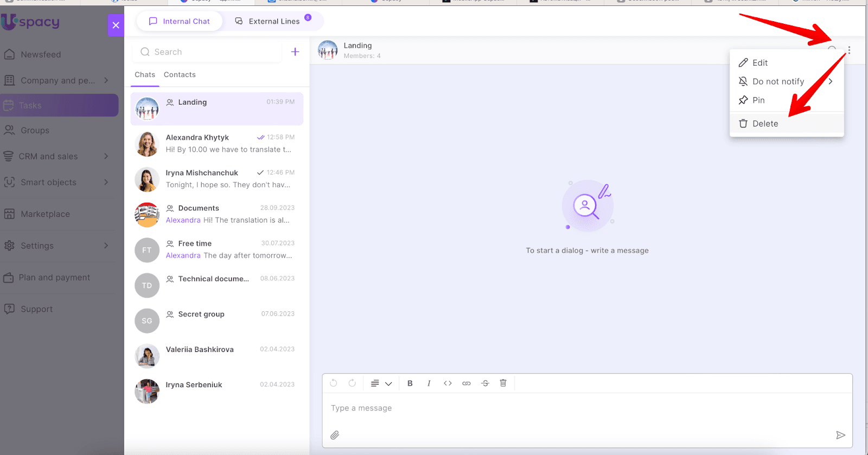
Task: Click the Bold formatting icon
Action: click(410, 383)
